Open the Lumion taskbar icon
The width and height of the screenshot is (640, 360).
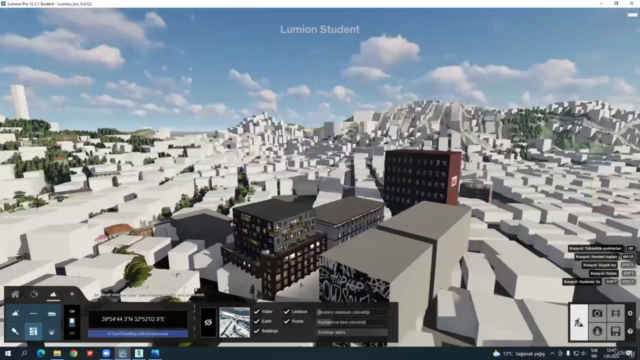point(122,353)
